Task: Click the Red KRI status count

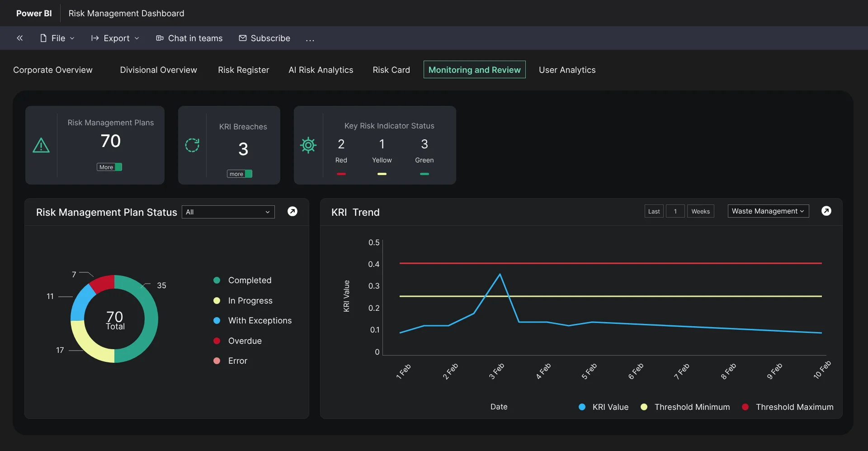Action: 341,144
